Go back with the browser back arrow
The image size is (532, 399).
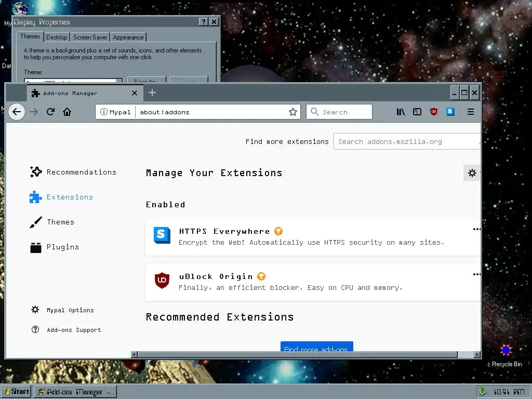(x=17, y=112)
